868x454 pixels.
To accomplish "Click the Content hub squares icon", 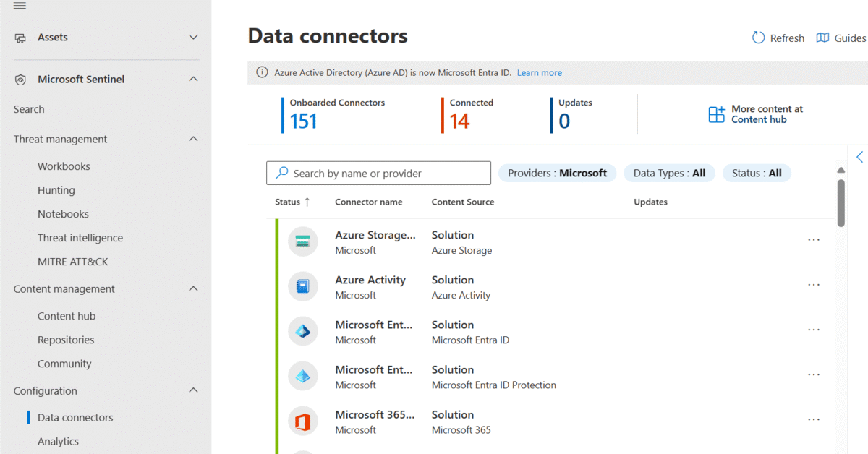I will (716, 114).
